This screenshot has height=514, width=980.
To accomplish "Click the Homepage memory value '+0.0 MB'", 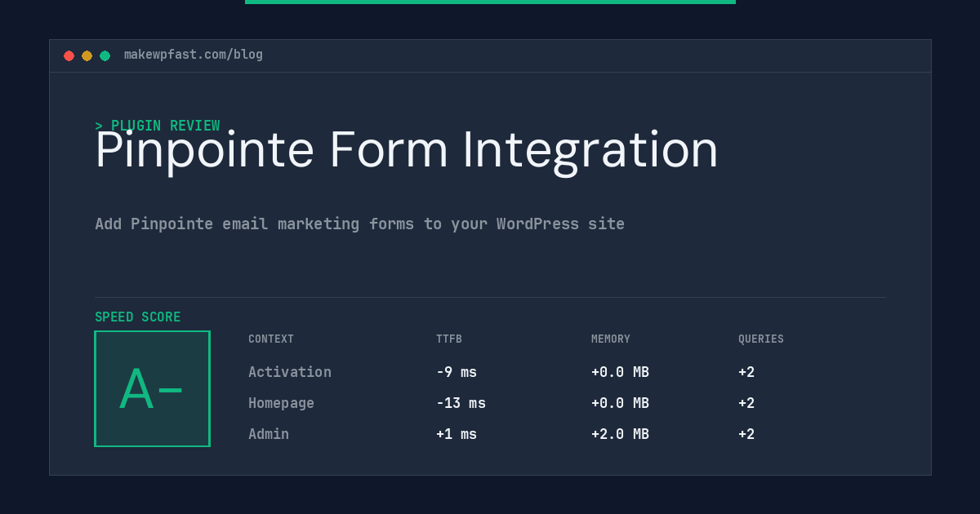I will click(x=620, y=403).
